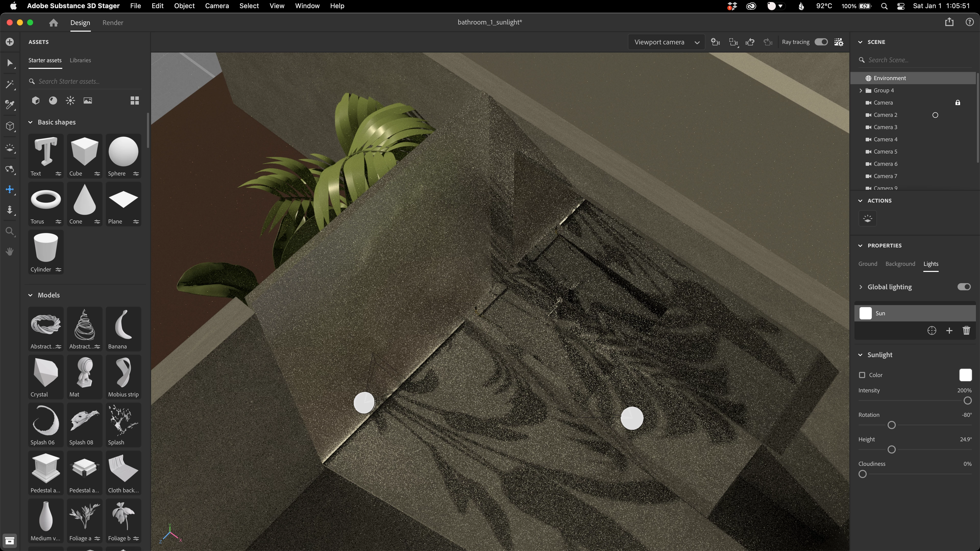
Task: Switch to the Render tab
Action: click(x=113, y=23)
